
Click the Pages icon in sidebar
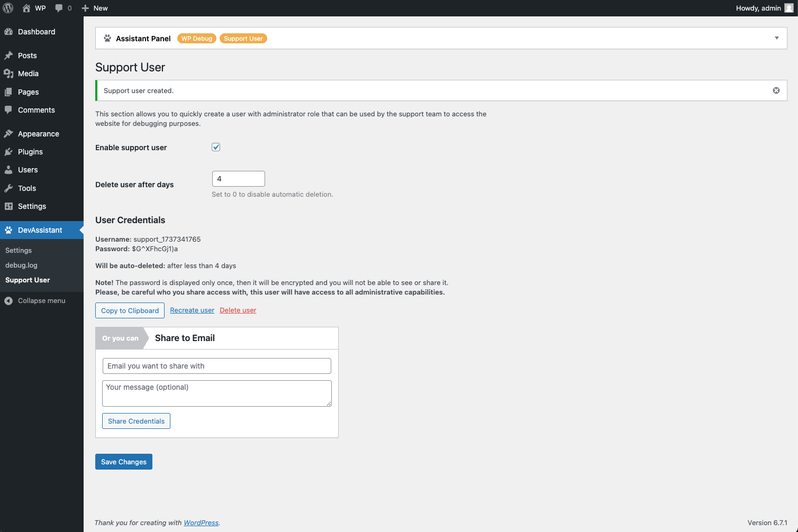8,92
